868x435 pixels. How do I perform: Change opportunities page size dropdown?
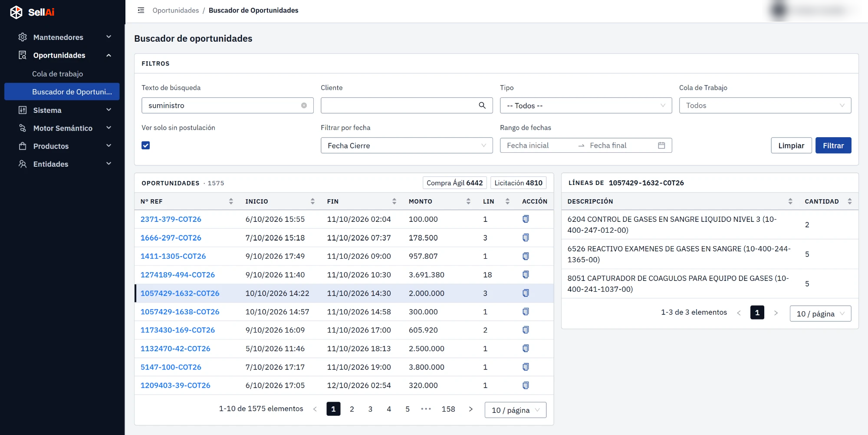click(x=515, y=410)
